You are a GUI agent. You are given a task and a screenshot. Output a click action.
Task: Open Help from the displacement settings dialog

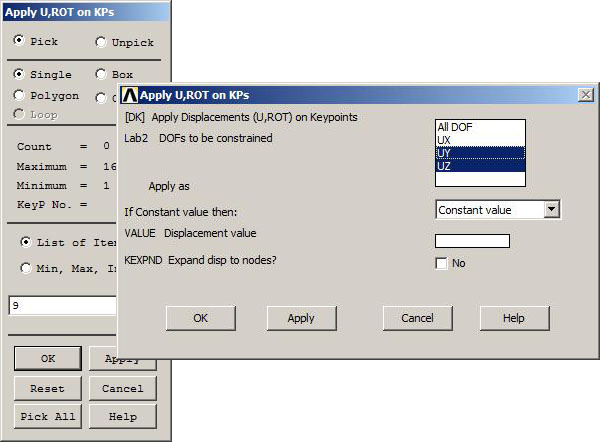514,318
